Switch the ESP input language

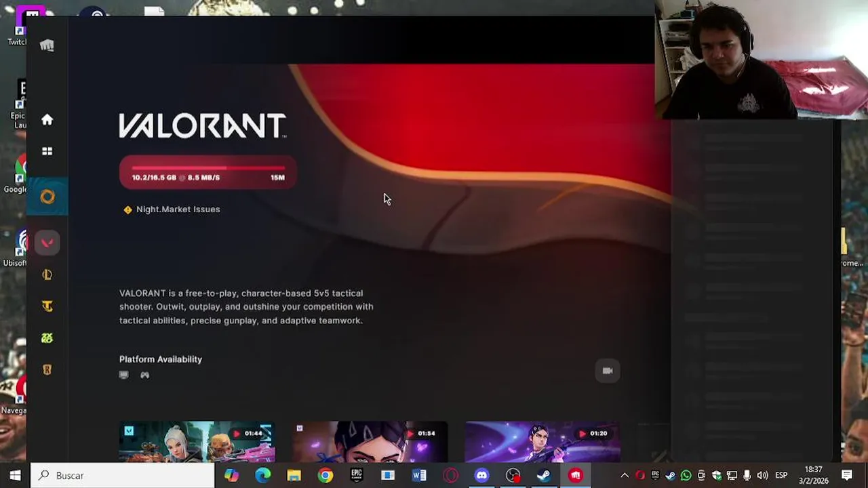point(781,475)
